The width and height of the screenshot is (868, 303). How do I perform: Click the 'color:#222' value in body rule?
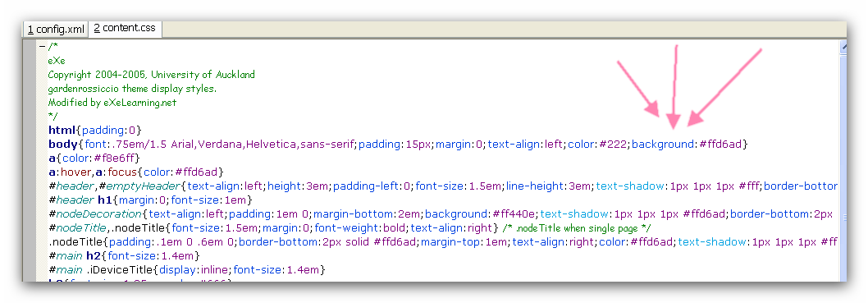click(x=598, y=145)
